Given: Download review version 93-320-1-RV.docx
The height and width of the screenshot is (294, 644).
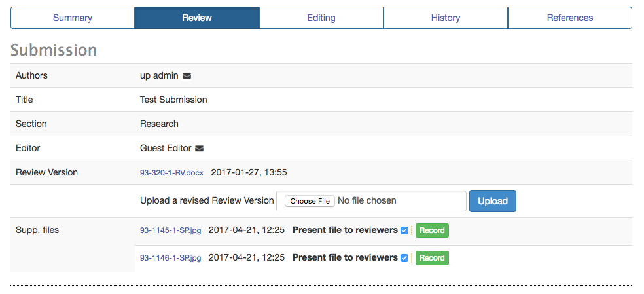Looking at the screenshot, I should 171,173.
